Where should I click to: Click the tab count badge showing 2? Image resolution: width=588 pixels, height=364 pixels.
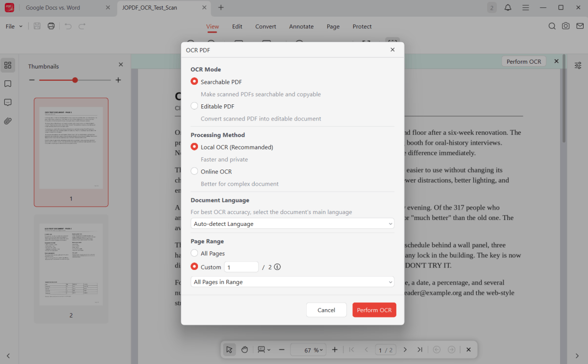(491, 7)
